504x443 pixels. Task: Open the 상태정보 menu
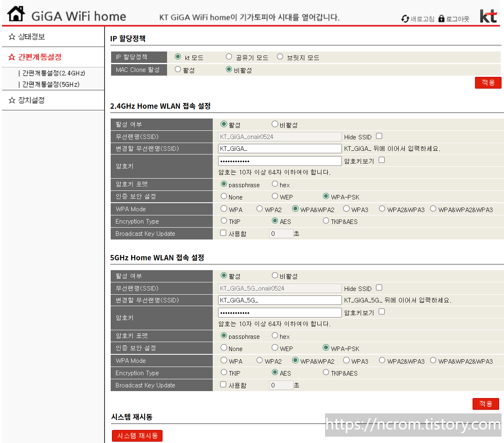(31, 37)
